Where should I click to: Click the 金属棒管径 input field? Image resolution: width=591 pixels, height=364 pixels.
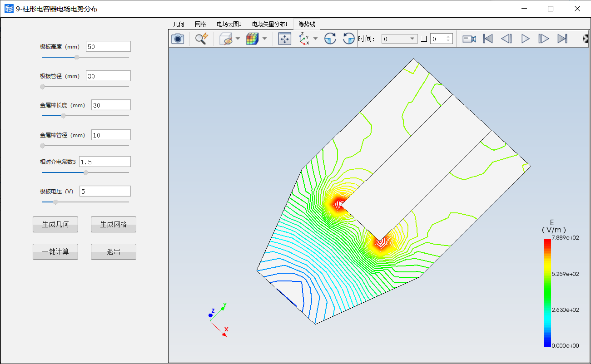(111, 135)
